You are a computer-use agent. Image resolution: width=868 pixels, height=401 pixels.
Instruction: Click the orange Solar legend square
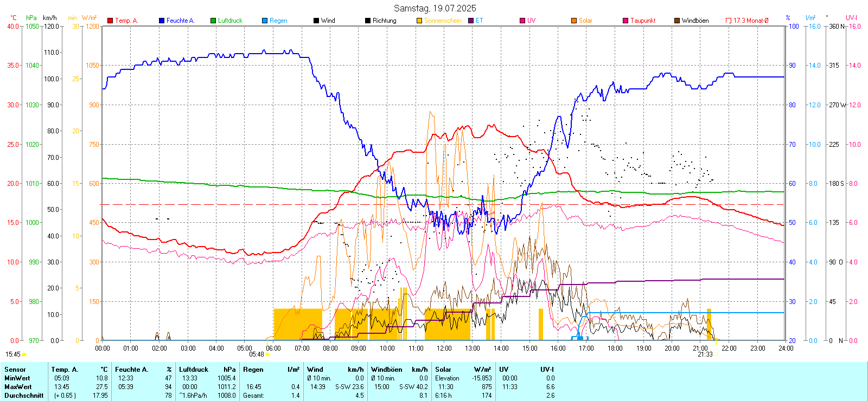[x=574, y=21]
